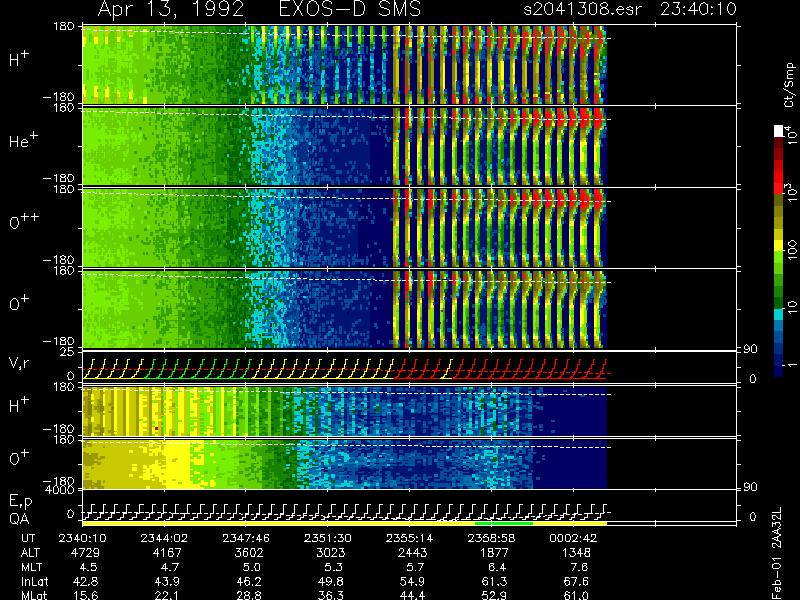Click the "InLat" row header
Screen dimensions: 800x600
tap(34, 581)
